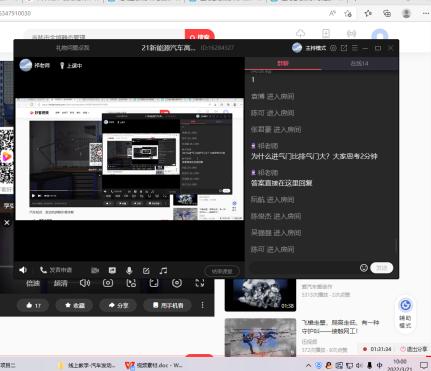431x371 pixels.
Task: Click the browser add to favorites star
Action: [x=348, y=13]
